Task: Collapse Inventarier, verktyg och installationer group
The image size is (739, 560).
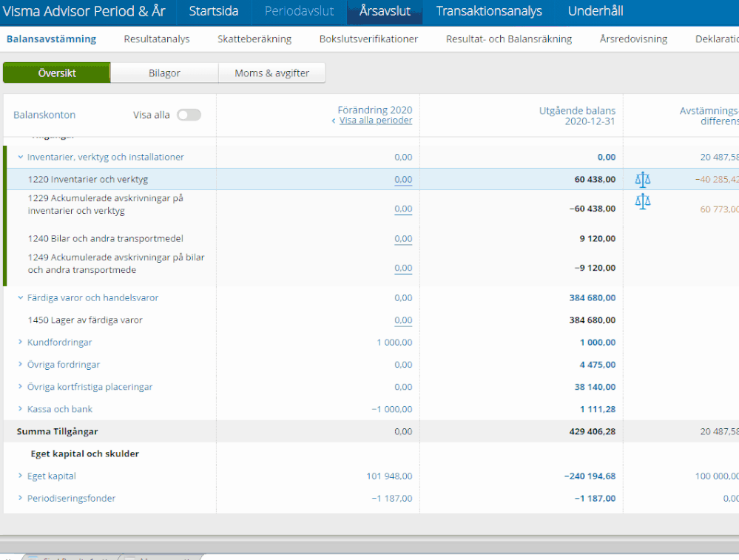Action: point(21,157)
